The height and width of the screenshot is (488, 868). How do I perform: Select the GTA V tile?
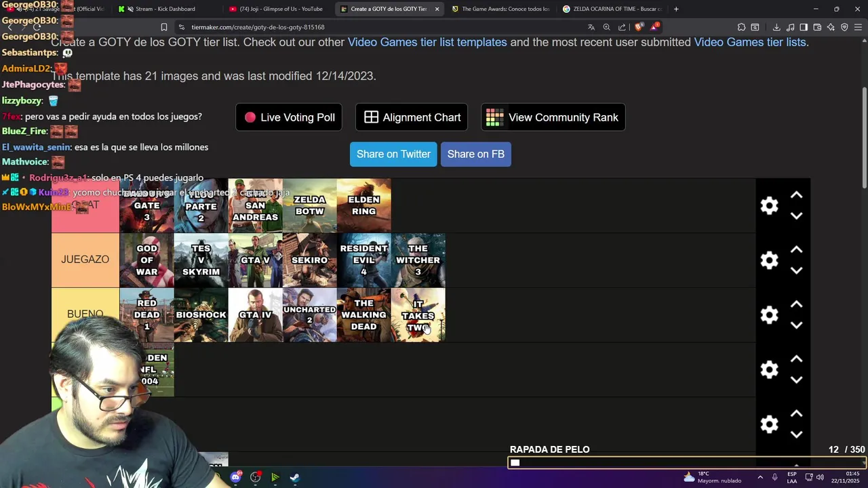(x=256, y=260)
